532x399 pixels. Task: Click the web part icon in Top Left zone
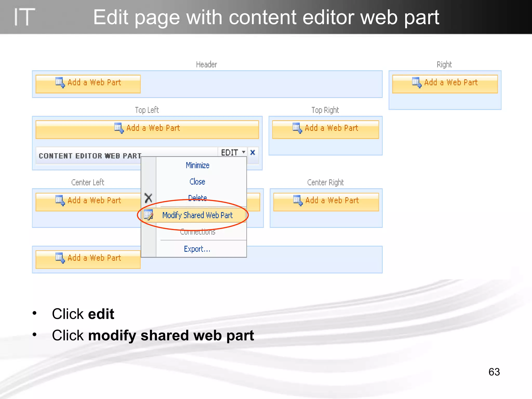click(x=119, y=128)
